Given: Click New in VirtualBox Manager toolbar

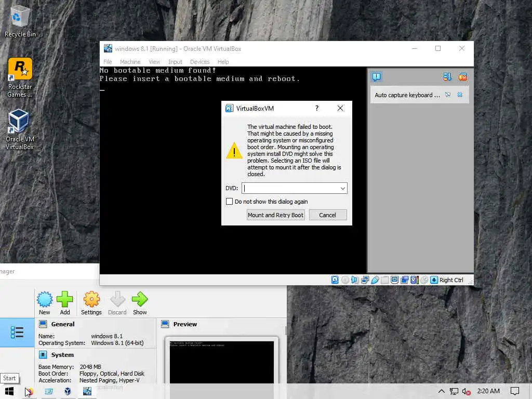Looking at the screenshot, I should coord(45,303).
